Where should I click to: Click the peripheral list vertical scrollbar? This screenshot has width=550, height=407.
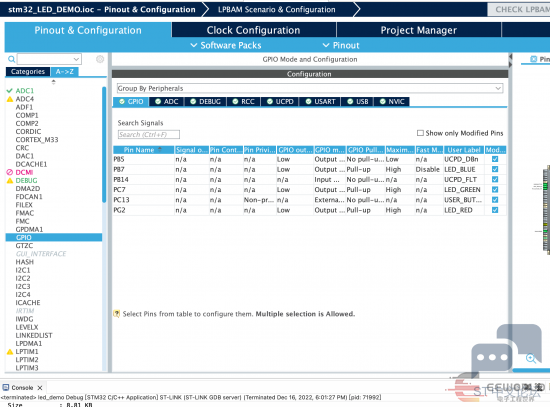(x=104, y=145)
